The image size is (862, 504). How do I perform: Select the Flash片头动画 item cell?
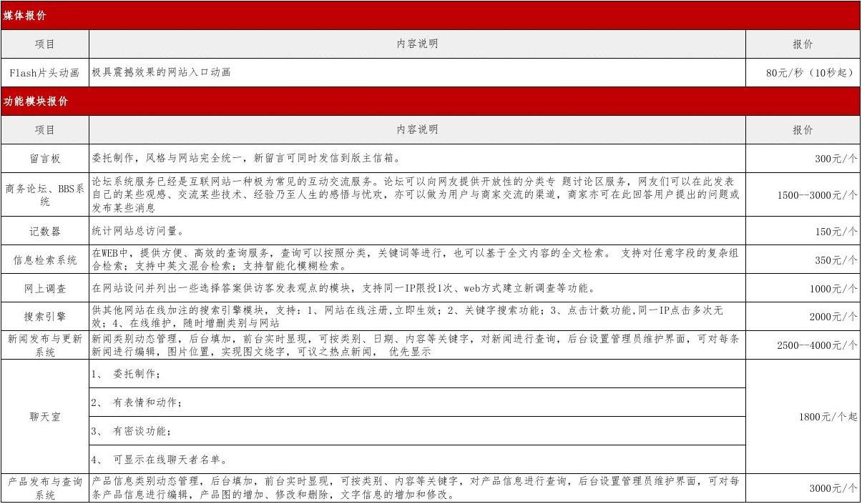(45, 73)
